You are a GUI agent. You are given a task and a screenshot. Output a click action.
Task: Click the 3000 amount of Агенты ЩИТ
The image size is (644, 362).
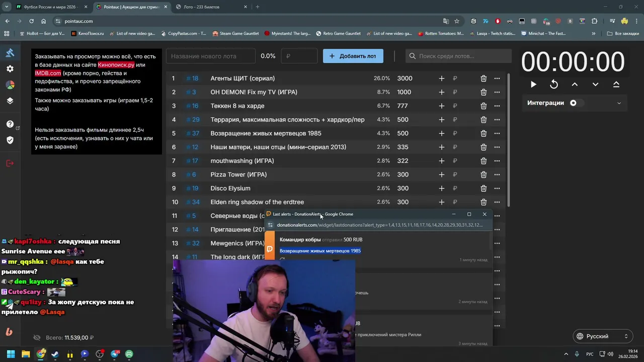click(x=405, y=78)
